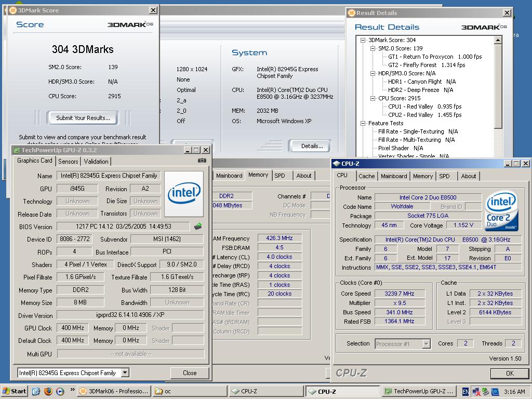The image size is (532, 399).
Task: Click Driver Version field igxprd32
Action: pos(130,315)
